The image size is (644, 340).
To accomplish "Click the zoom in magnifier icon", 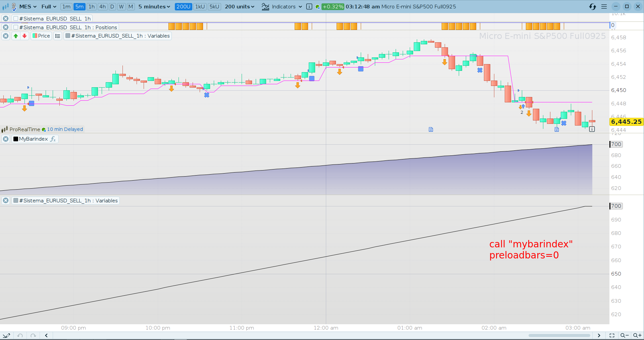I will pyautogui.click(x=637, y=335).
